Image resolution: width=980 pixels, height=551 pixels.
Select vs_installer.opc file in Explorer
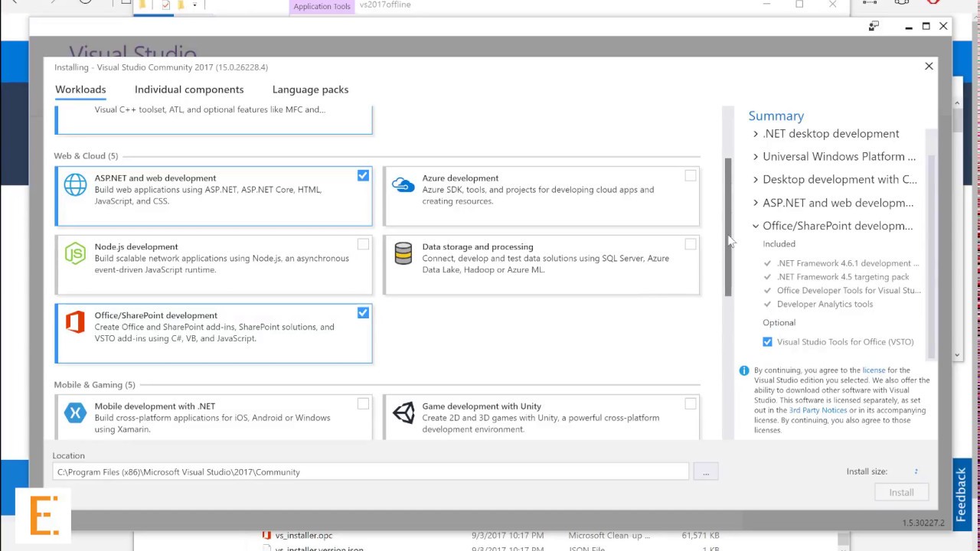[x=304, y=536]
